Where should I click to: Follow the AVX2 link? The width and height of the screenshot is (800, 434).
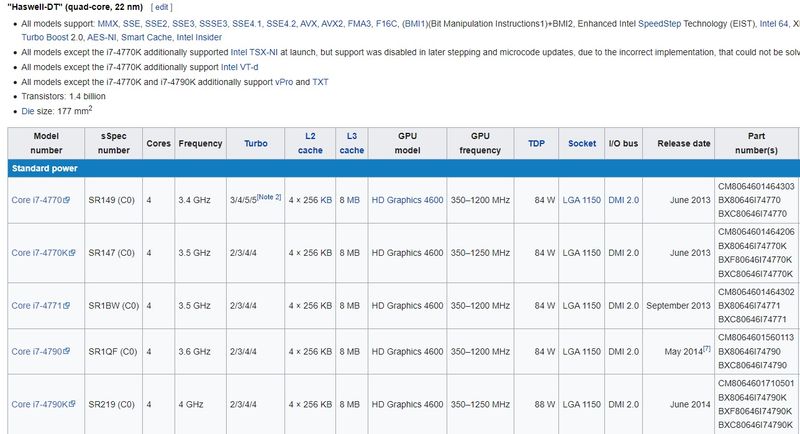click(x=332, y=23)
